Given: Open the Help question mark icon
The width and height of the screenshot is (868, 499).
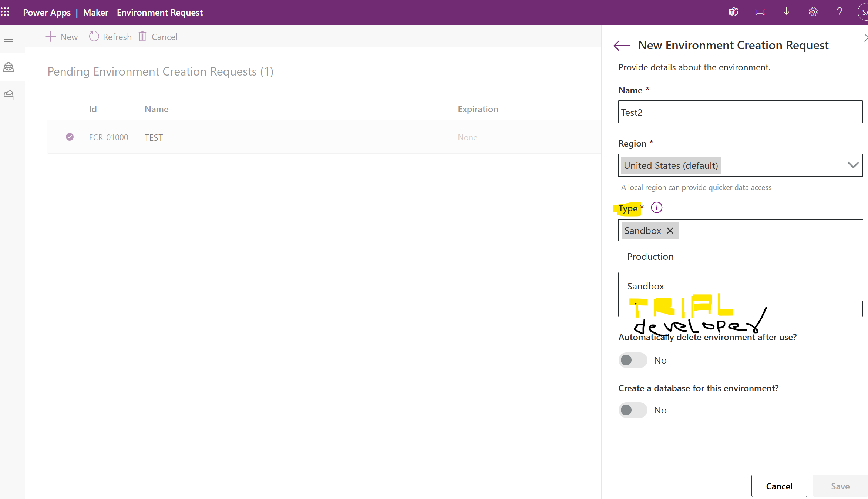Looking at the screenshot, I should (x=840, y=12).
